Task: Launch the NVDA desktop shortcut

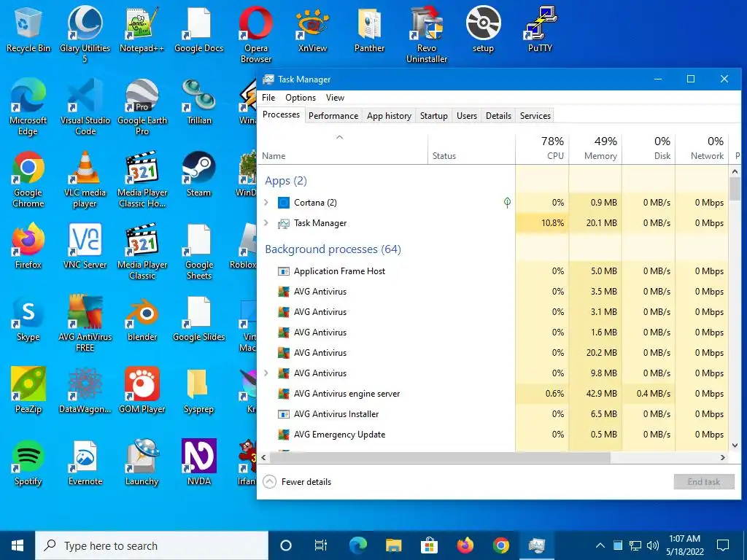Action: click(x=198, y=463)
